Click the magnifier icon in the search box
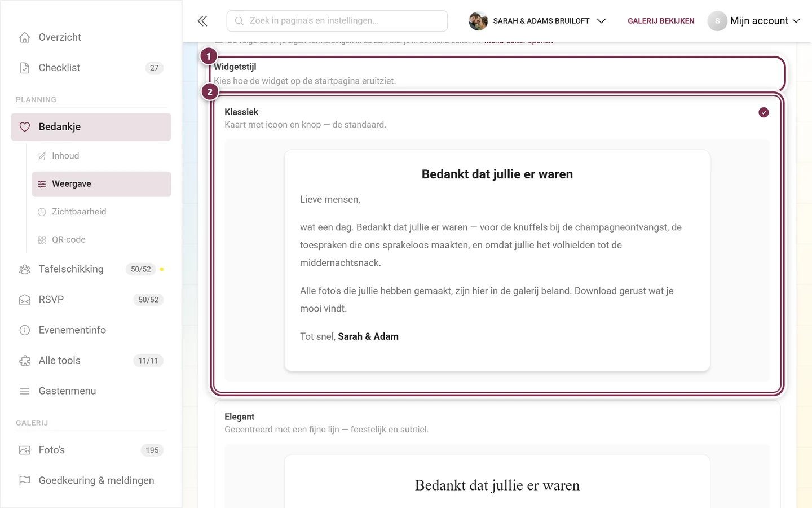 tap(239, 21)
